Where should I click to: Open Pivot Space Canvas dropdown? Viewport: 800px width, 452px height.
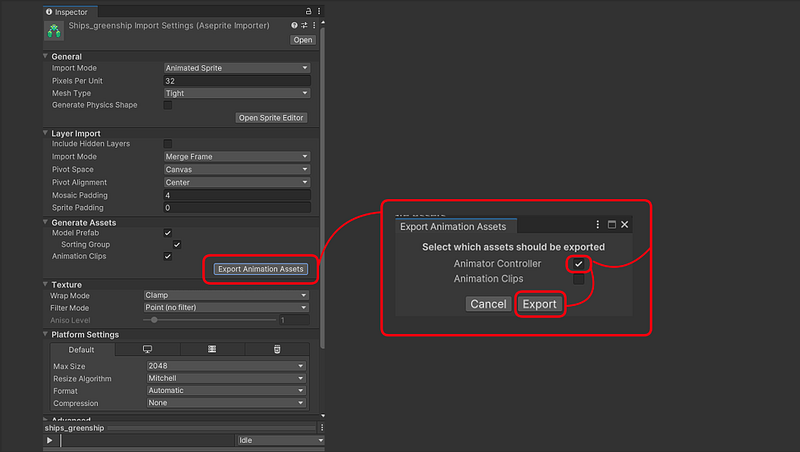[237, 169]
